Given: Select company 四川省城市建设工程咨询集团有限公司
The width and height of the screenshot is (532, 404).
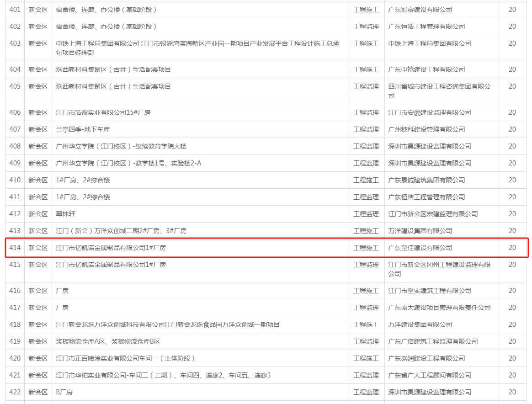Looking at the screenshot, I should [x=439, y=91].
